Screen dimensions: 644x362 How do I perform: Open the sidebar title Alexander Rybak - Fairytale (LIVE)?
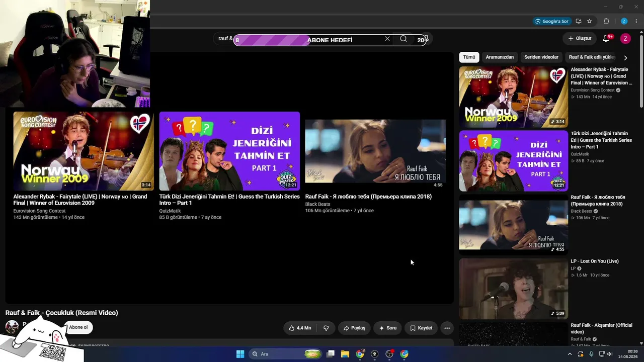tap(601, 76)
